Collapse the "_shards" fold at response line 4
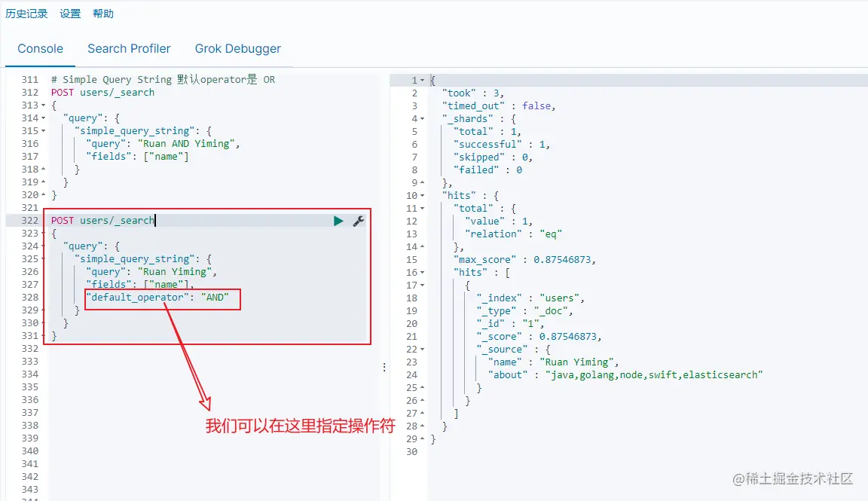Screen dimensions: 868x501 [x=423, y=118]
